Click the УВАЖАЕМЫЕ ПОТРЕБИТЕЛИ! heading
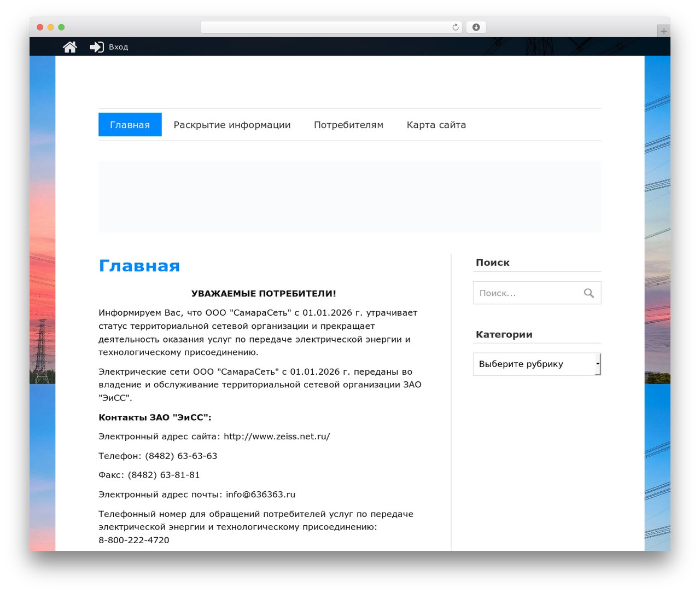This screenshot has height=593, width=700. [264, 294]
